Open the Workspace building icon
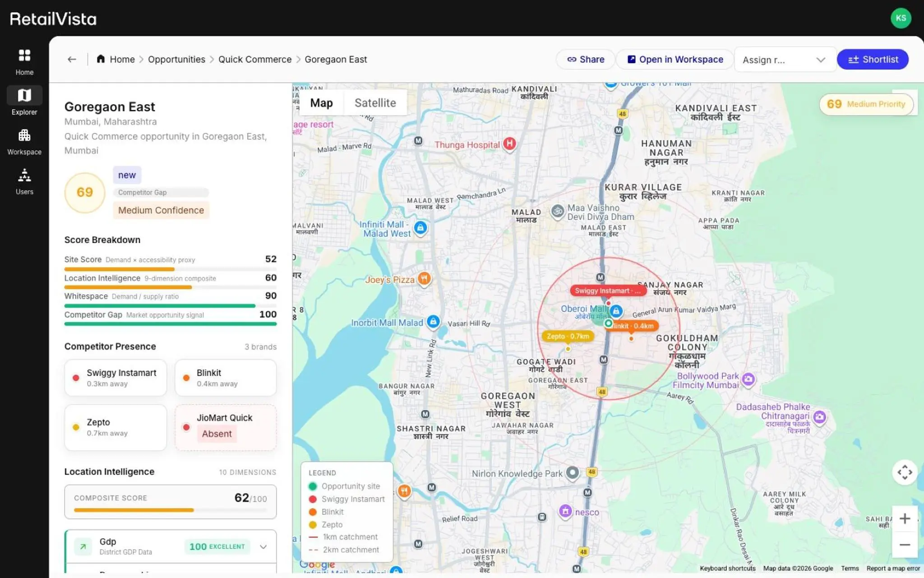The width and height of the screenshot is (924, 578). 24,135
